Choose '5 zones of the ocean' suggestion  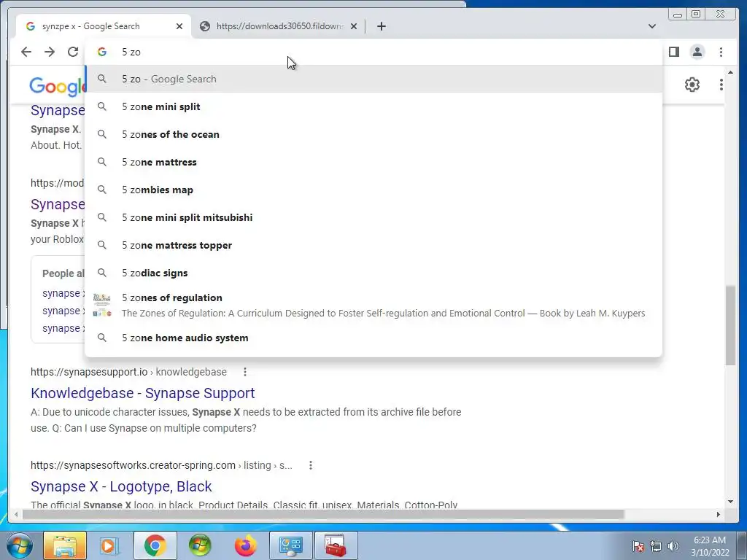pyautogui.click(x=373, y=134)
